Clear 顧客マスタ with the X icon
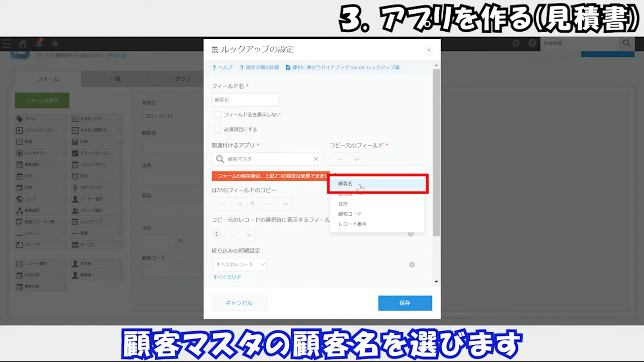 (x=316, y=159)
